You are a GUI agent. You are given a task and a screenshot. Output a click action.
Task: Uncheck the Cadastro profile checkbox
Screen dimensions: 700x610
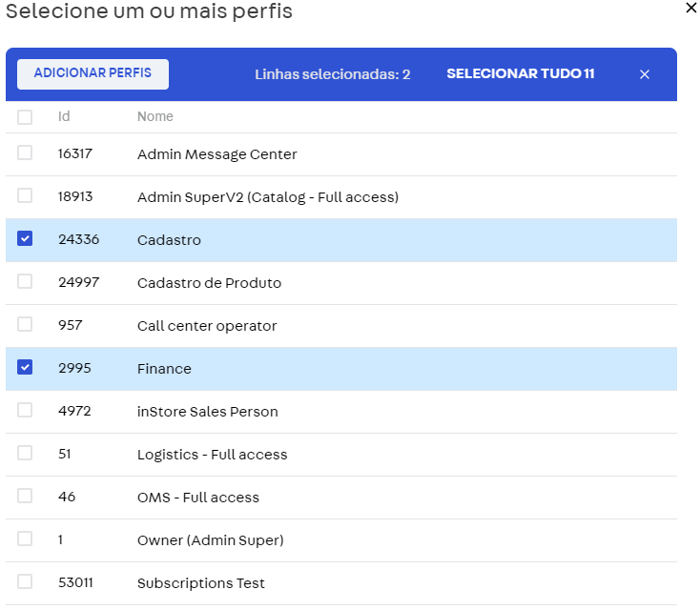[25, 239]
